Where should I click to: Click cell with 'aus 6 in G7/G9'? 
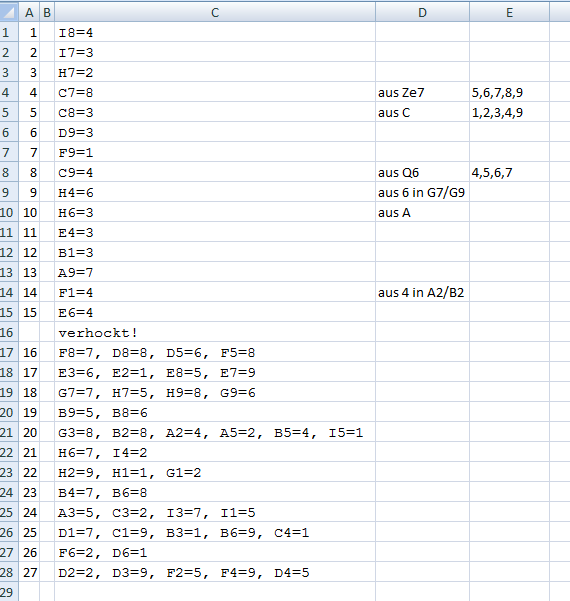[422, 192]
